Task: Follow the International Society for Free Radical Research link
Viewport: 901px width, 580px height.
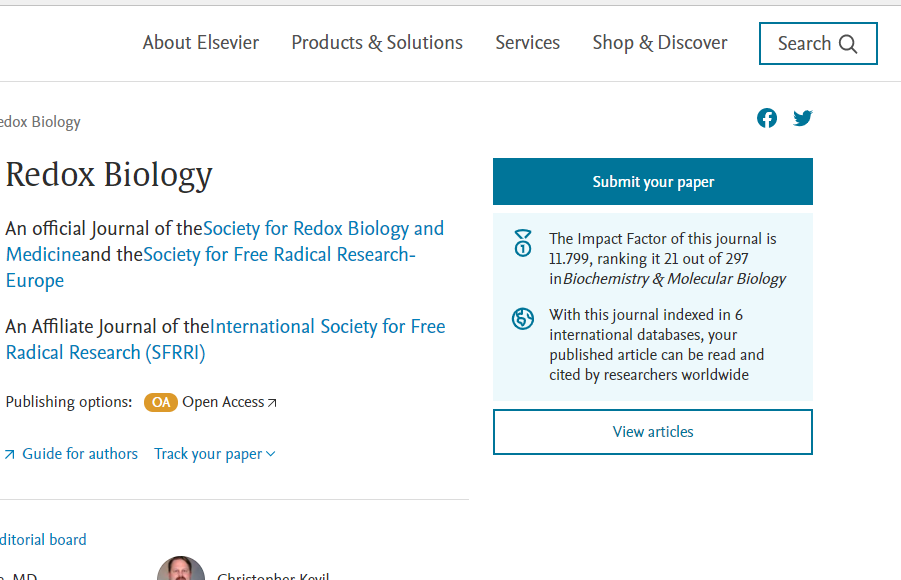Action: pyautogui.click(x=327, y=327)
